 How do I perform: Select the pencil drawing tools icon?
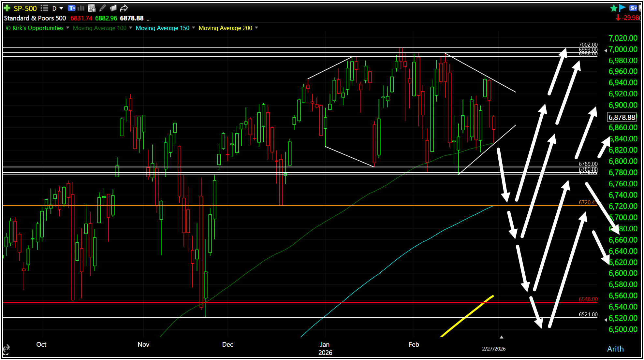click(x=102, y=8)
